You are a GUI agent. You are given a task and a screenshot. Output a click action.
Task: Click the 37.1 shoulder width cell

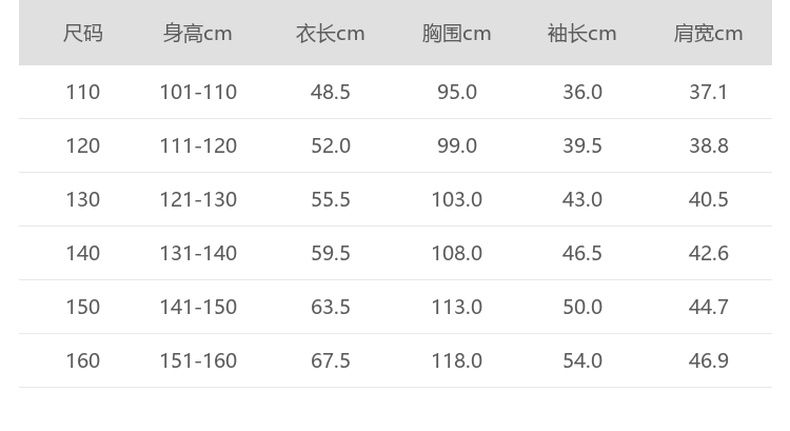708,92
